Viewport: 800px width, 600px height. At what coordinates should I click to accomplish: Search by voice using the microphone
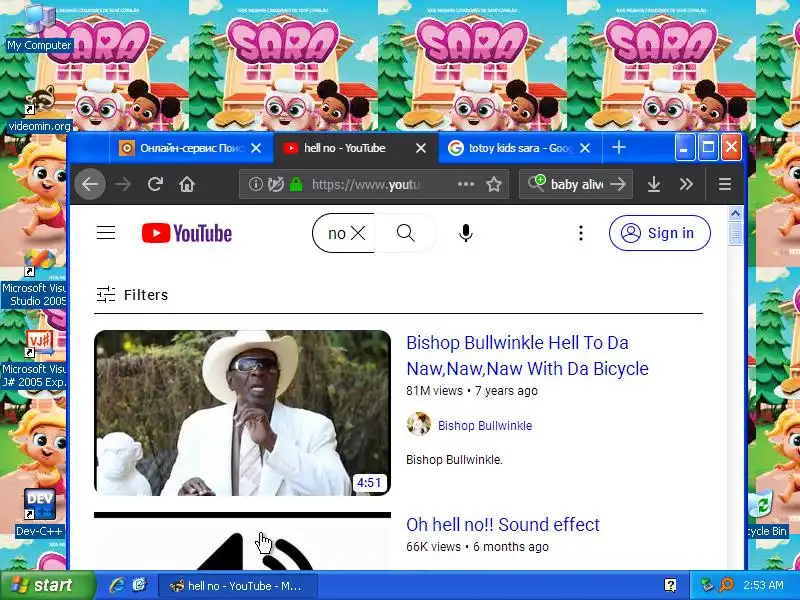tap(465, 233)
